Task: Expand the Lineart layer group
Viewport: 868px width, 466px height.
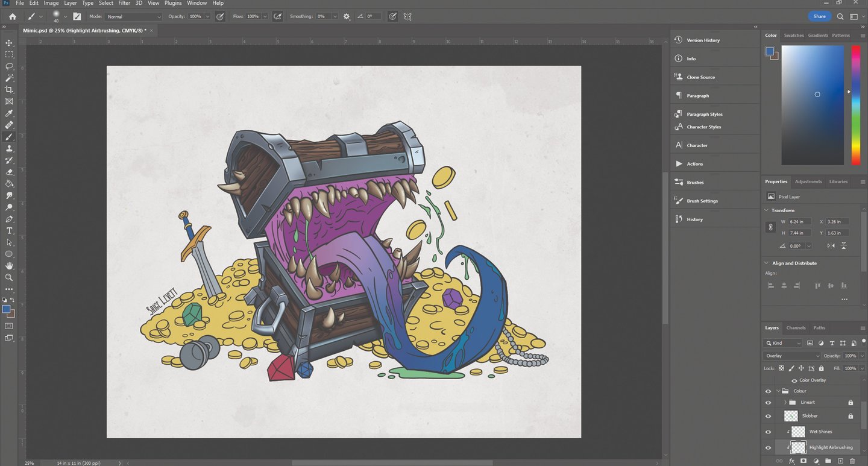Action: click(x=785, y=402)
